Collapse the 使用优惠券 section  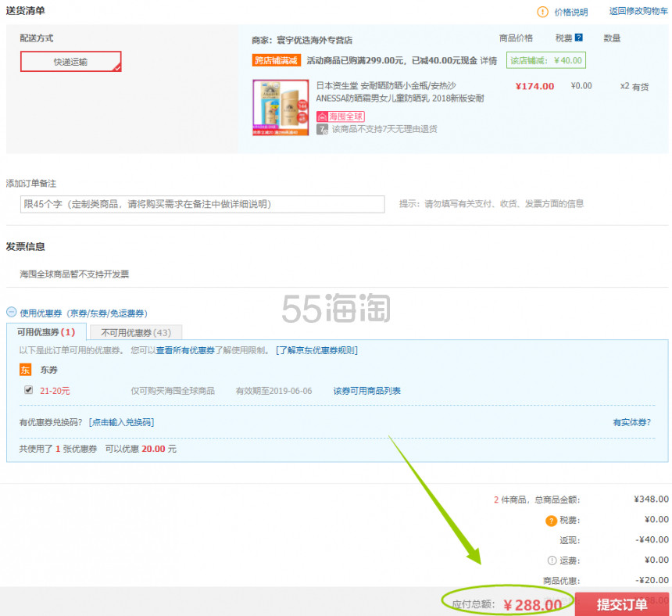tap(12, 312)
